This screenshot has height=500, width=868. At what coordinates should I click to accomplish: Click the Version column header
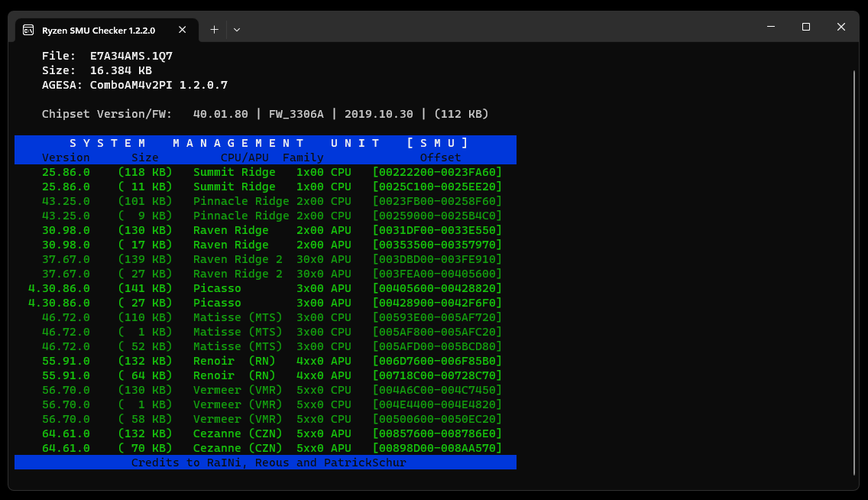66,157
